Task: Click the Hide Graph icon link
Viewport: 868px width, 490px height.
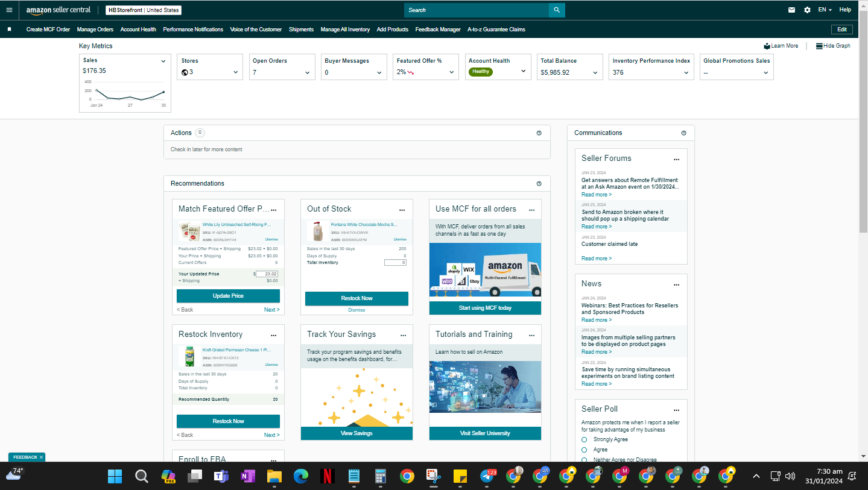Action: (833, 46)
